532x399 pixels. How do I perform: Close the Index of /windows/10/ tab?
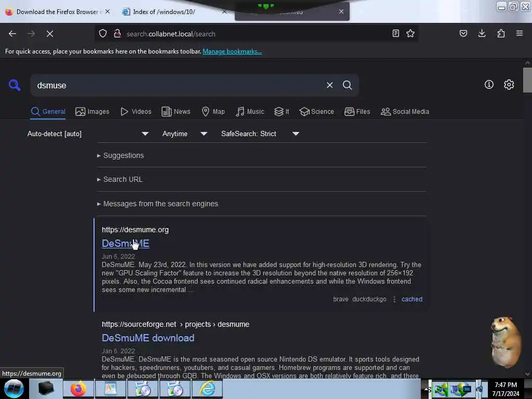click(224, 11)
